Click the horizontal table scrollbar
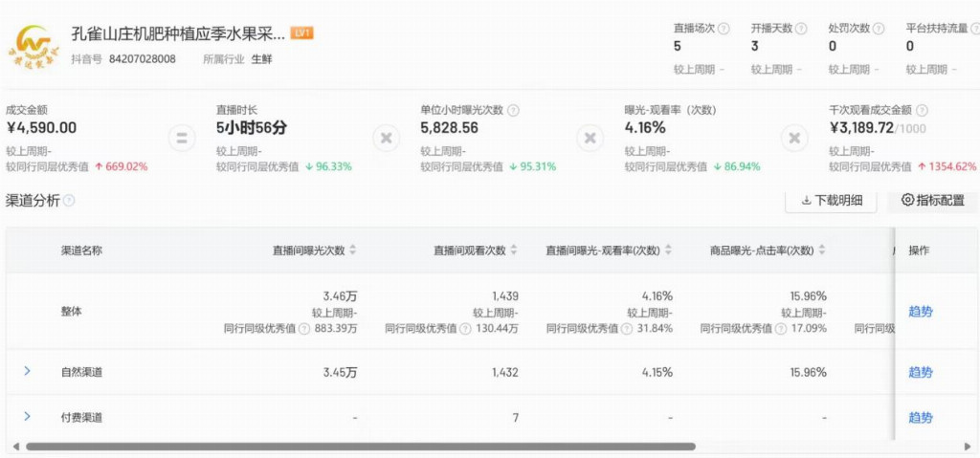The width and height of the screenshot is (980, 458). click(x=360, y=447)
